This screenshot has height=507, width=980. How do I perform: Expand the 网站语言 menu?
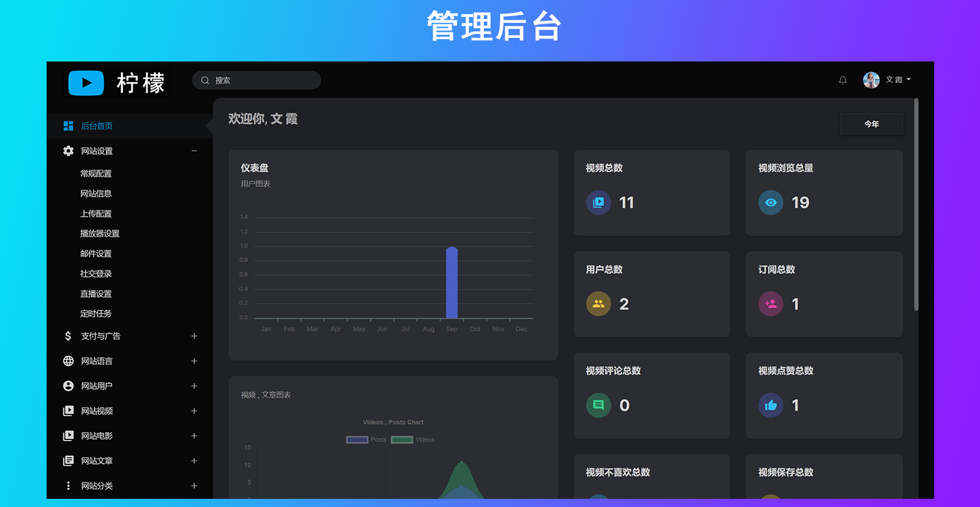(194, 361)
